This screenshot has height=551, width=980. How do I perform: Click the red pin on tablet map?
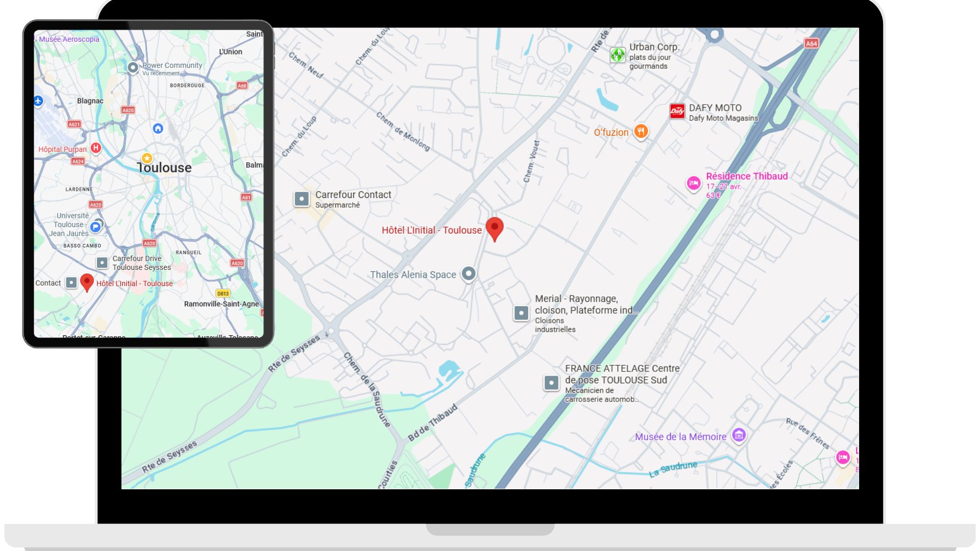[87, 282]
